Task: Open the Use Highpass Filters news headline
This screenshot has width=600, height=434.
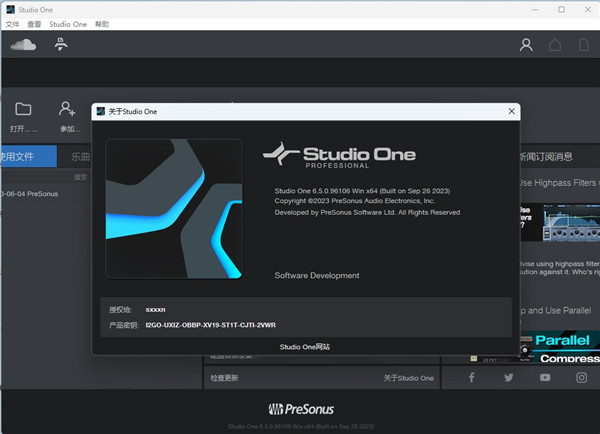Action: (x=559, y=183)
